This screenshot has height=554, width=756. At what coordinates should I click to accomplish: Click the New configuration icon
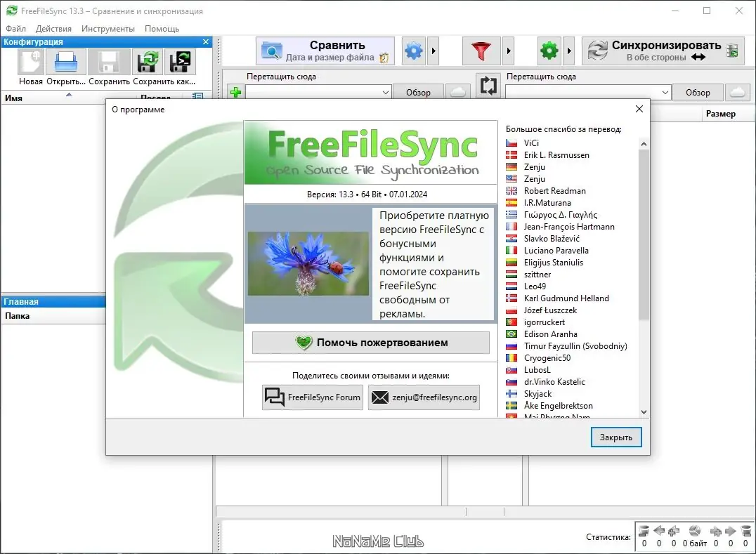[x=31, y=62]
